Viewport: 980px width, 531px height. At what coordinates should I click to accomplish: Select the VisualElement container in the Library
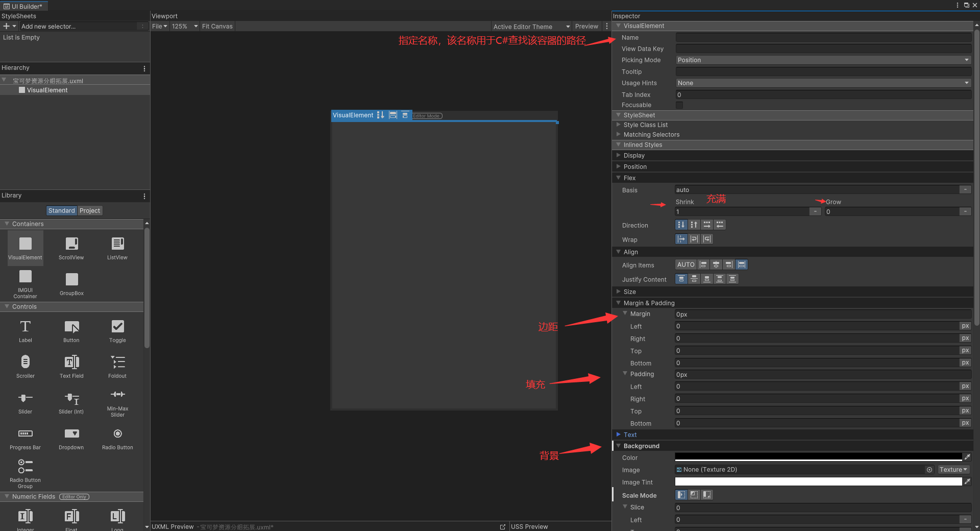(25, 248)
